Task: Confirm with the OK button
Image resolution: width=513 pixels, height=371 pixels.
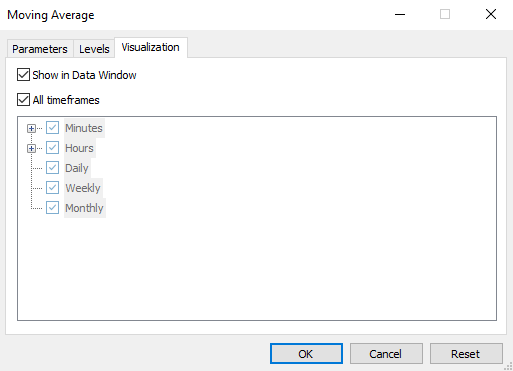Action: (306, 354)
